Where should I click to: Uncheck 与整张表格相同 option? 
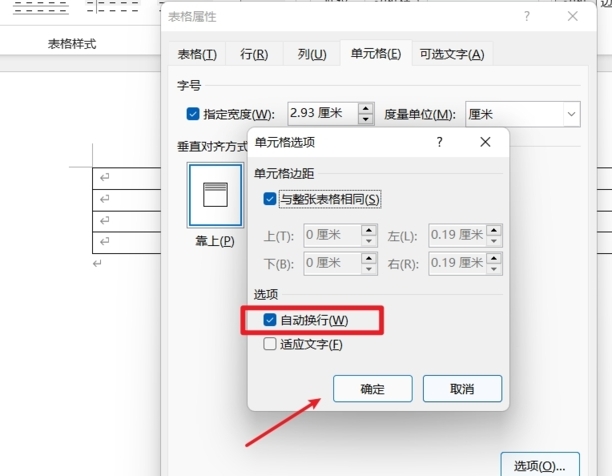pos(270,199)
